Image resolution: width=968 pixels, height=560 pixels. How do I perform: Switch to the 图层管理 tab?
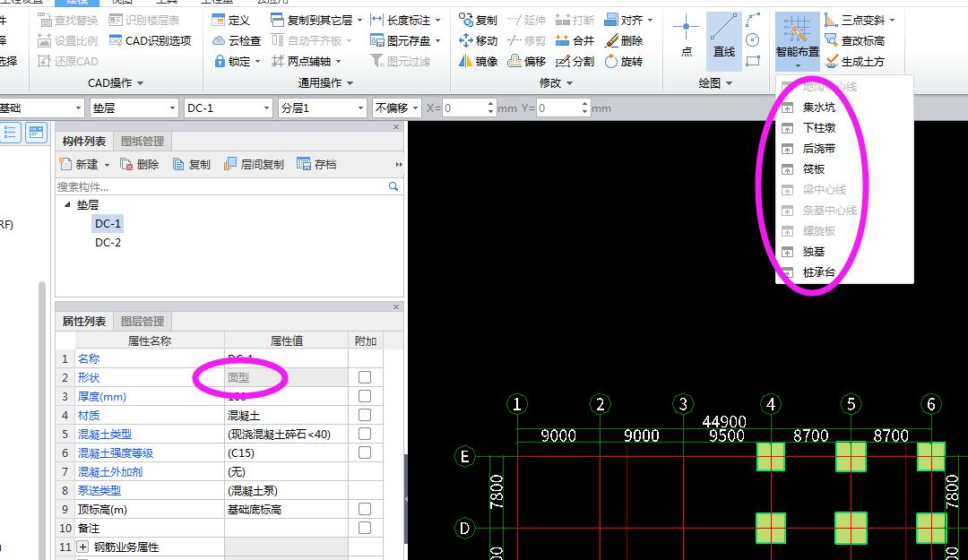[143, 322]
